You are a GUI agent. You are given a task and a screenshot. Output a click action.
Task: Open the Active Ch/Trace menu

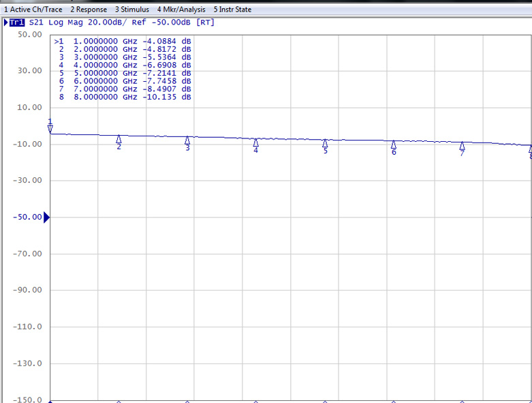(x=33, y=10)
